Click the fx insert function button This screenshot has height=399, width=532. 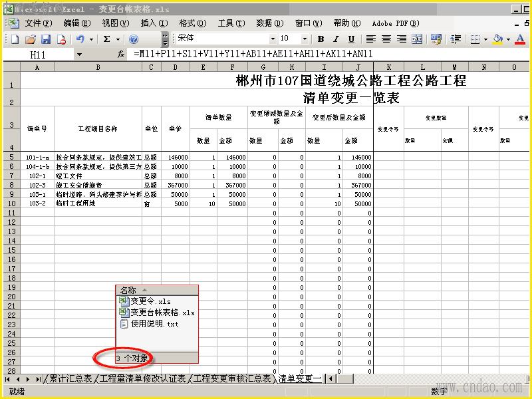(121, 55)
